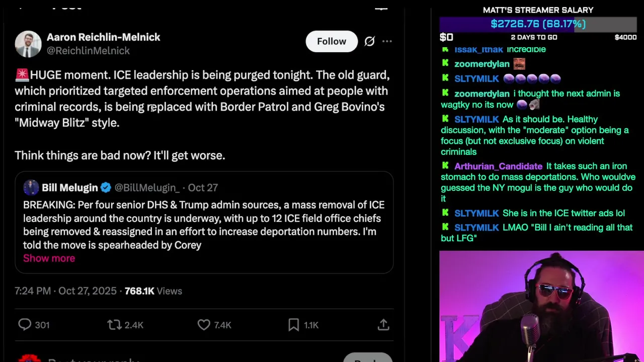This screenshot has width=644, height=362.
Task: Click the Arthurian_Candidate chat username
Action: pyautogui.click(x=498, y=166)
